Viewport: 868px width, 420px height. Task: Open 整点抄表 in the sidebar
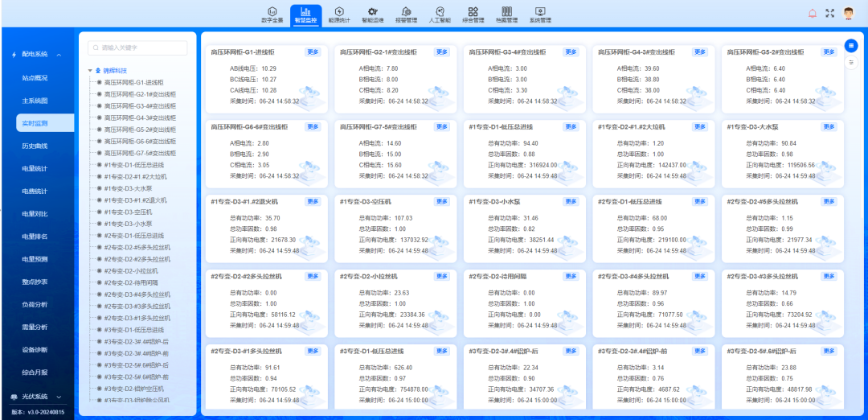tap(35, 282)
